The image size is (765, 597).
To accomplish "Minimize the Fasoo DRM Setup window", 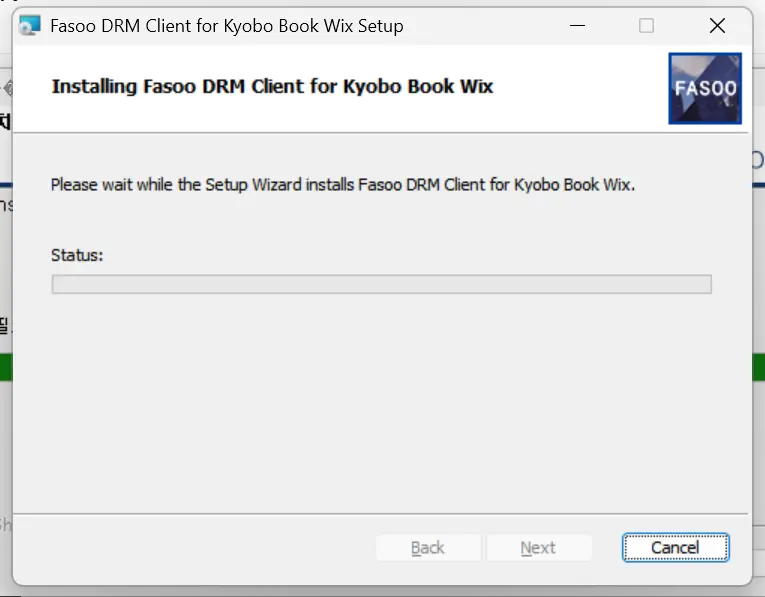I will 576,26.
